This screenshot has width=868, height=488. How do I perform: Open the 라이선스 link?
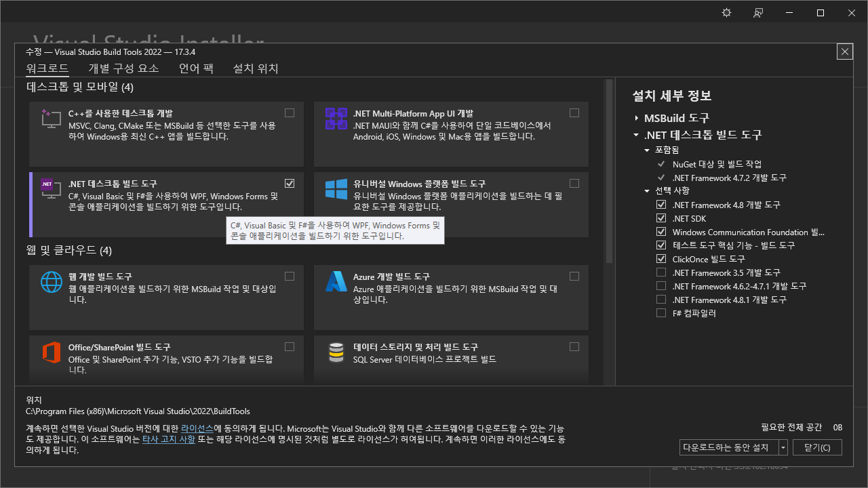(x=197, y=429)
